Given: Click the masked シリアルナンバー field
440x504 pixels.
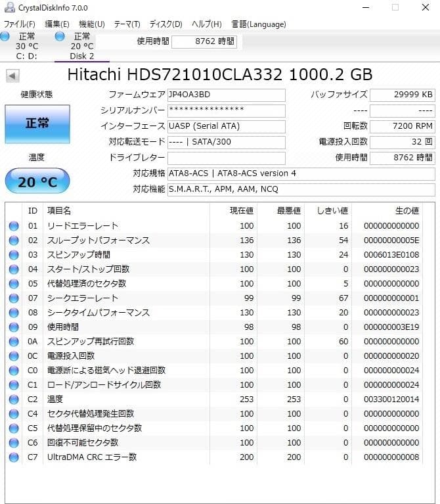Looking at the screenshot, I should (x=227, y=111).
